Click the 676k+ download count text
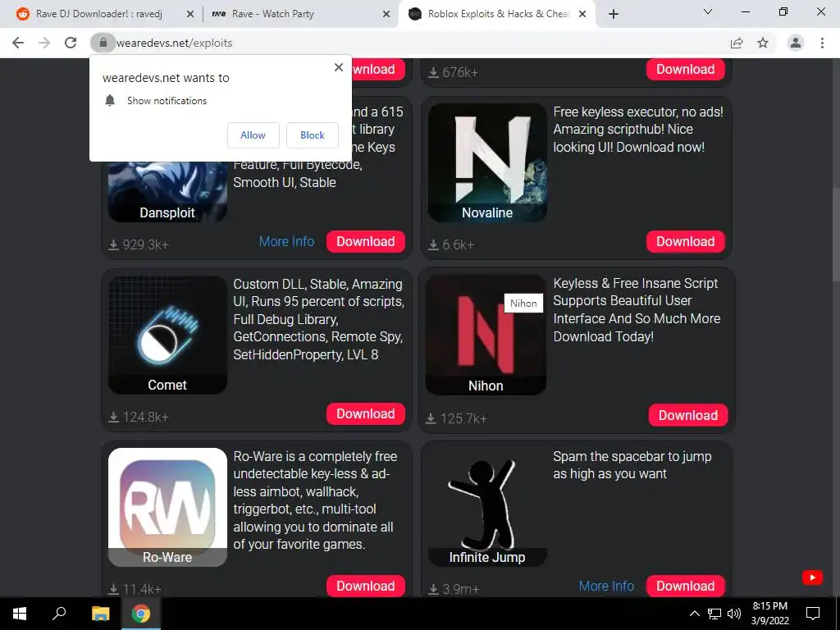The width and height of the screenshot is (840, 630). 459,72
